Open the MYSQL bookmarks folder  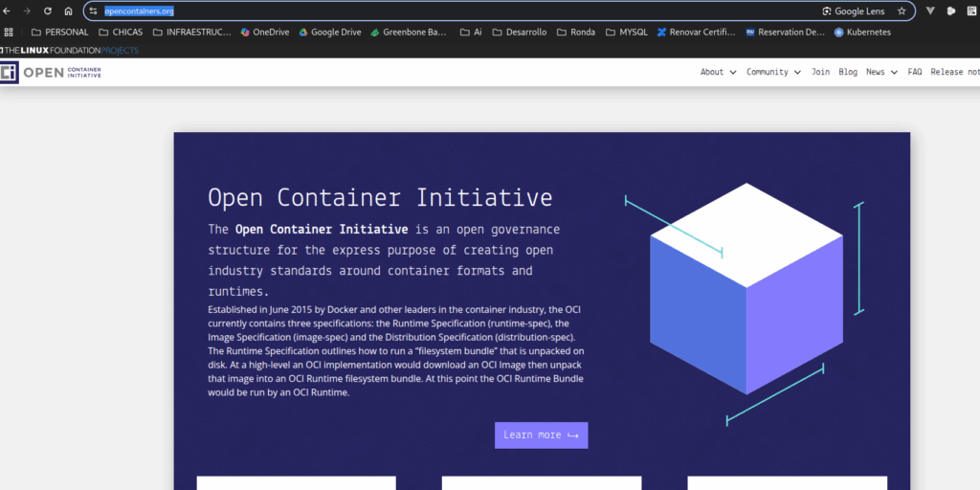(627, 32)
